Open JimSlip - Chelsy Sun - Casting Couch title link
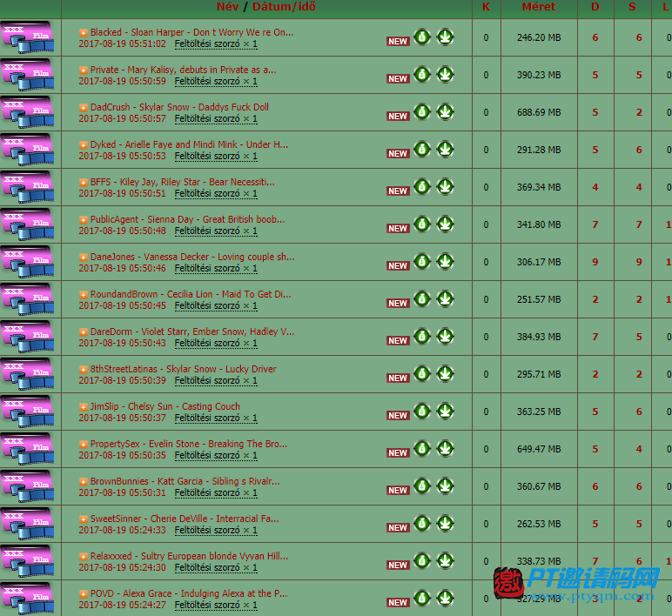Screen dimensions: 672x616 (165, 406)
